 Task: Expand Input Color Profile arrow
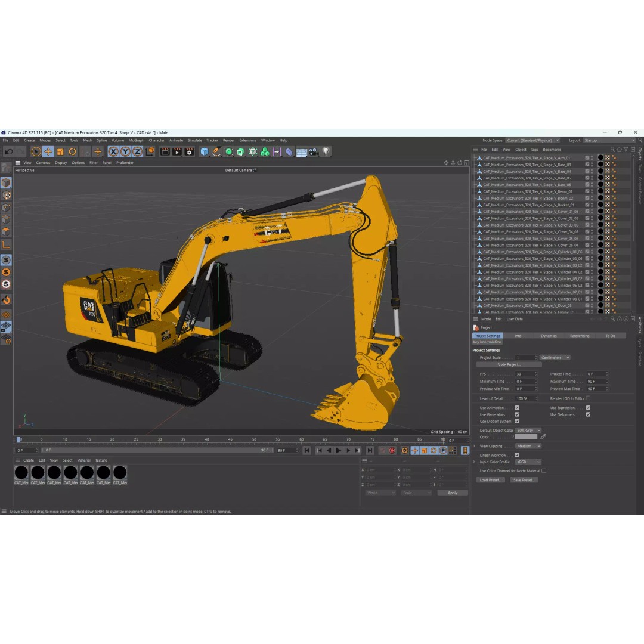pos(475,462)
